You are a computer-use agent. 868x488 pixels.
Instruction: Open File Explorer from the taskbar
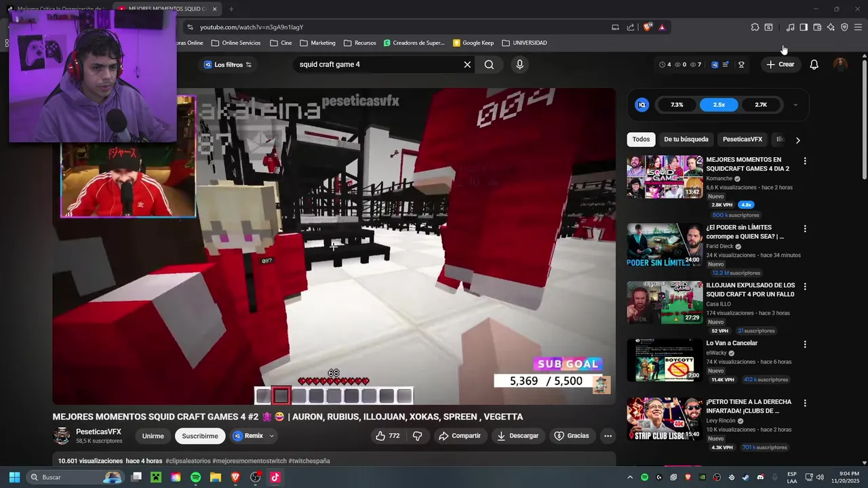[216, 477]
